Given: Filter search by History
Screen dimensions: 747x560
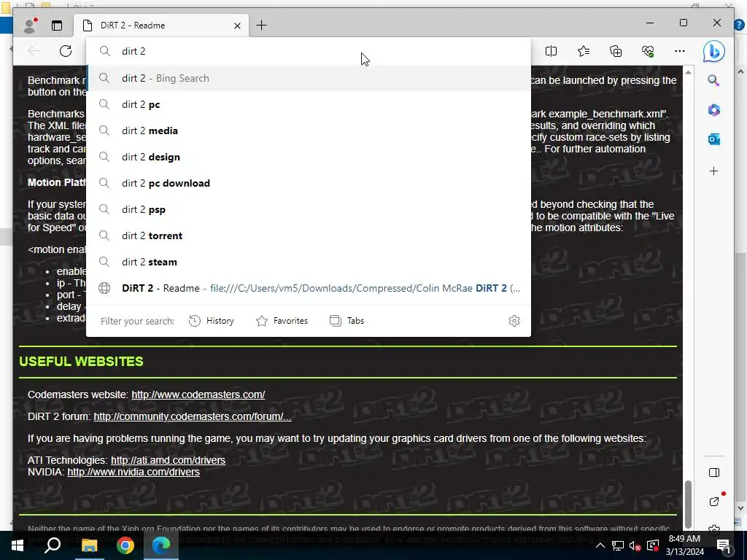Looking at the screenshot, I should [x=211, y=321].
